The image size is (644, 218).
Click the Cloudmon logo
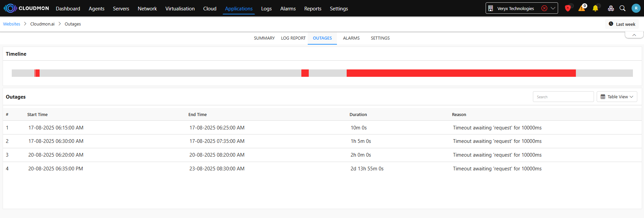click(x=26, y=8)
